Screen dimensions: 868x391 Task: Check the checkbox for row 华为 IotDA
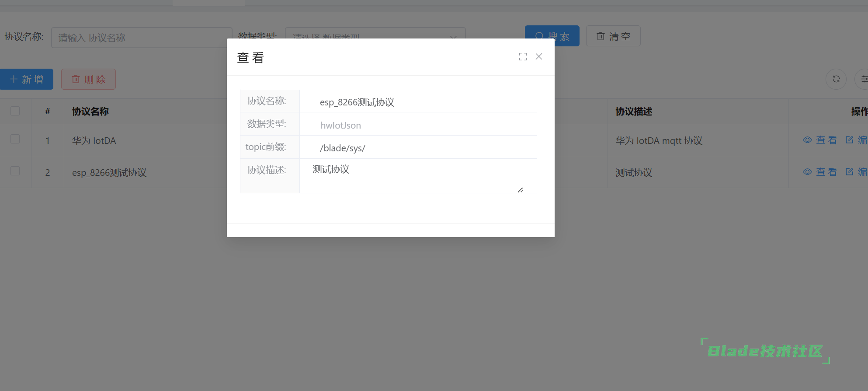click(15, 139)
